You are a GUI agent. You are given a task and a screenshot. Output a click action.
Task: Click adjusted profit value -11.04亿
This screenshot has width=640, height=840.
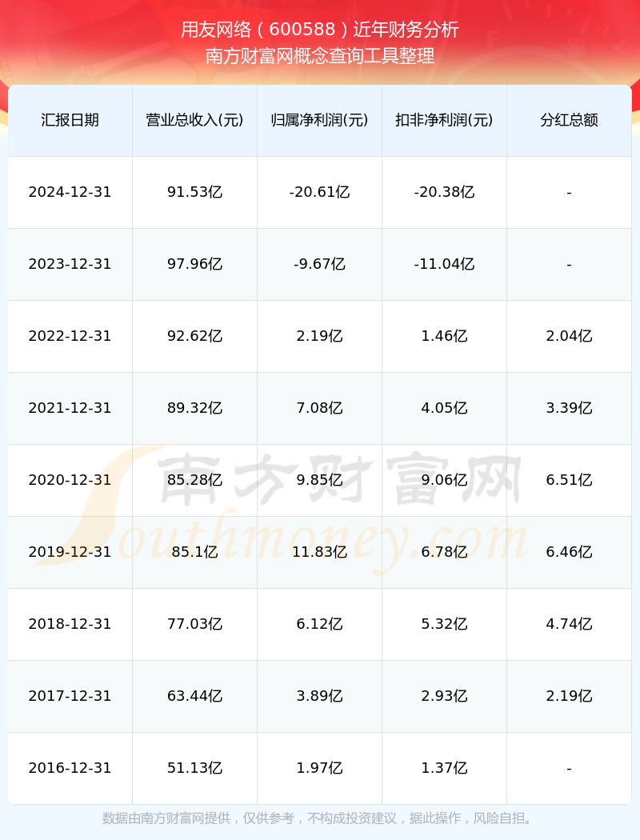pyautogui.click(x=444, y=264)
